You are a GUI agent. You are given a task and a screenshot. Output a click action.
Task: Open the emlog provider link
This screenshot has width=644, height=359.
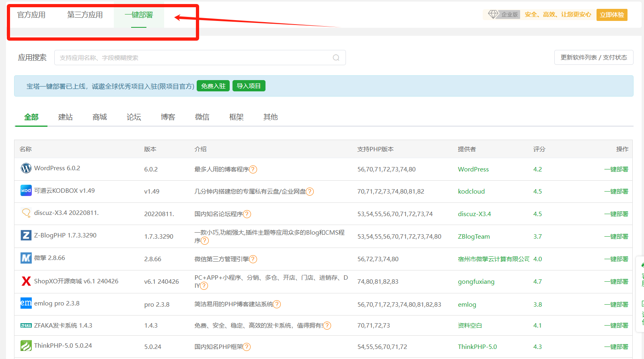click(467, 305)
